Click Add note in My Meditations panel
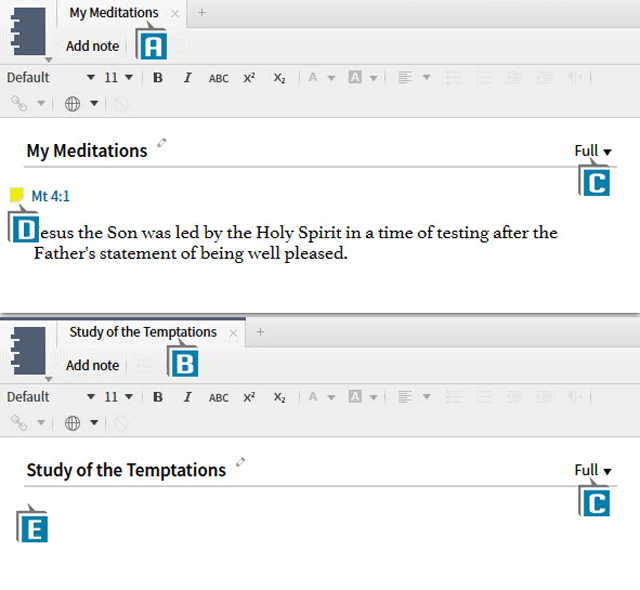Image resolution: width=640 pixels, height=590 pixels. click(92, 46)
